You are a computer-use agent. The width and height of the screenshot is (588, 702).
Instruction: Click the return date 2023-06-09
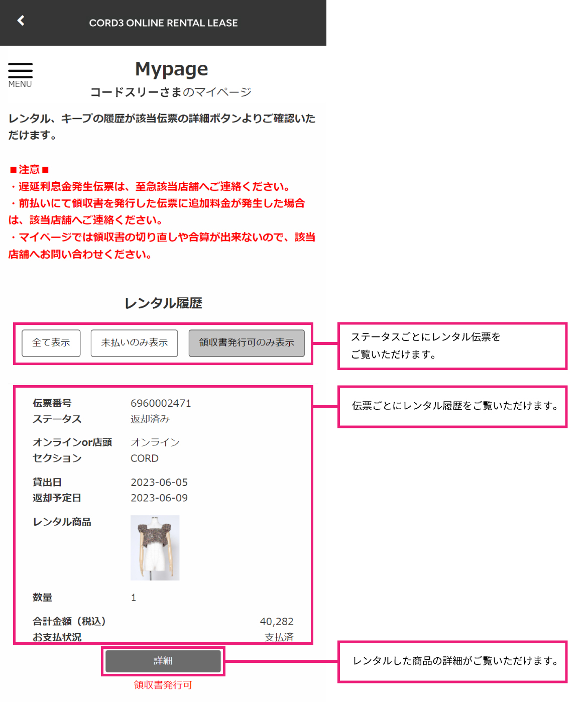point(159,498)
